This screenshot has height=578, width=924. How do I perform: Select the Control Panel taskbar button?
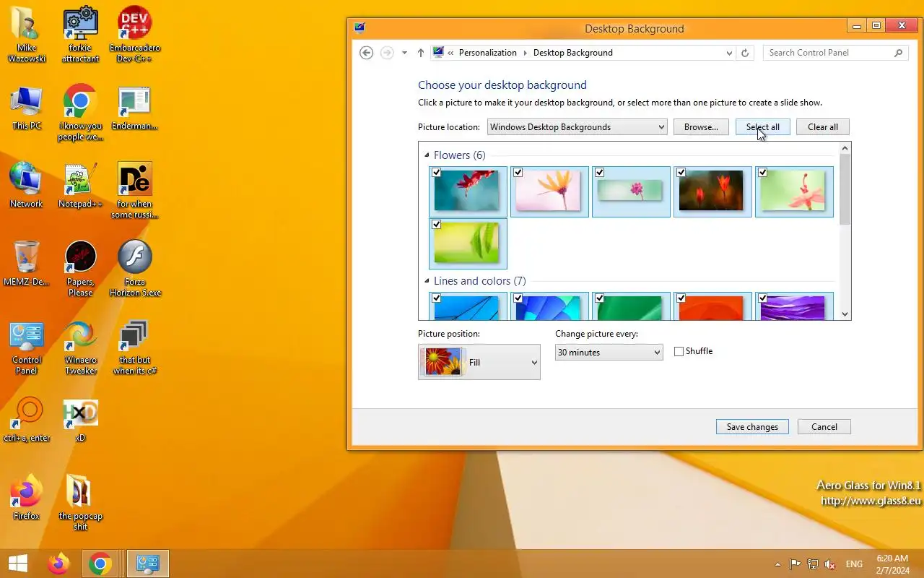point(148,564)
